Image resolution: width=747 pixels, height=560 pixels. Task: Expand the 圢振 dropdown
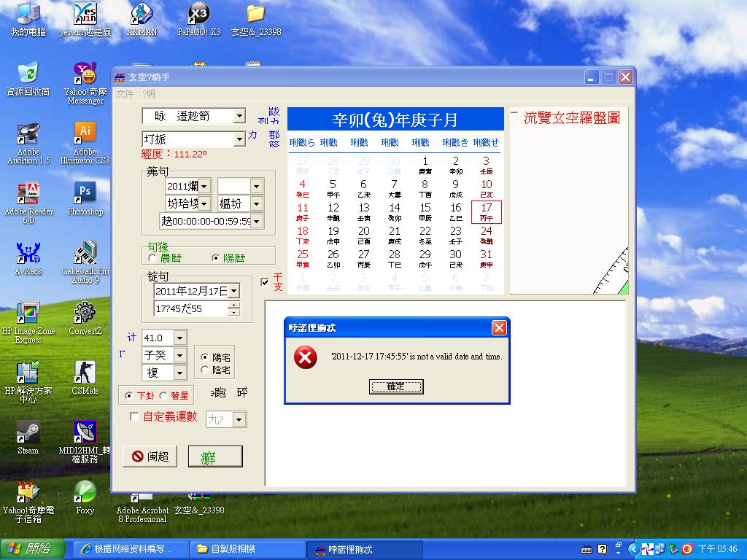point(239,139)
